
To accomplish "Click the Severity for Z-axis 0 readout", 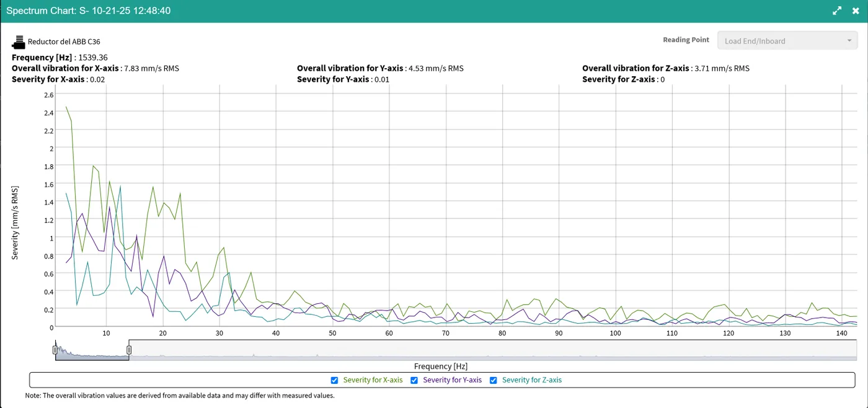I will tap(624, 79).
